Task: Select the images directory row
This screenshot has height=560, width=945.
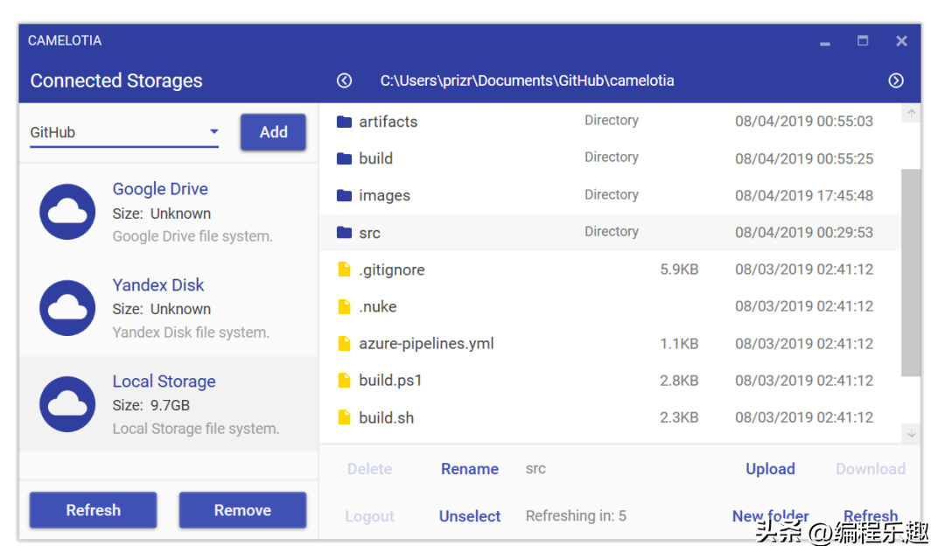Action: tap(610, 195)
